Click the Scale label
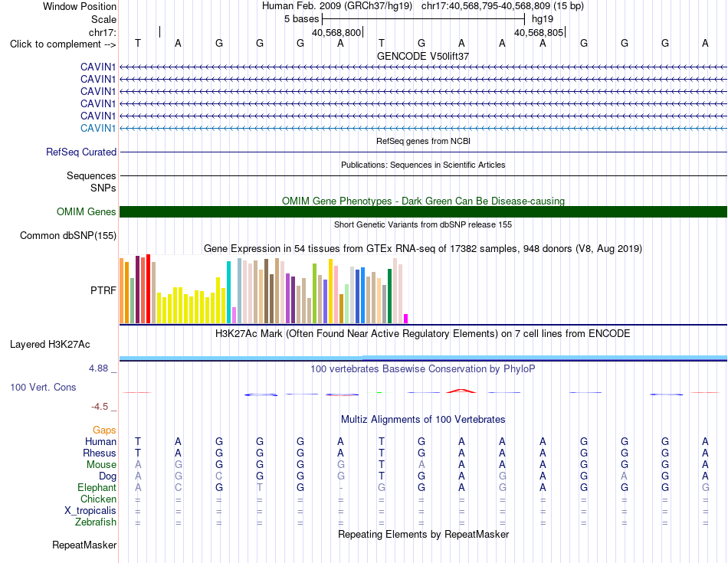Screen dimensions: 728x563 click(103, 19)
